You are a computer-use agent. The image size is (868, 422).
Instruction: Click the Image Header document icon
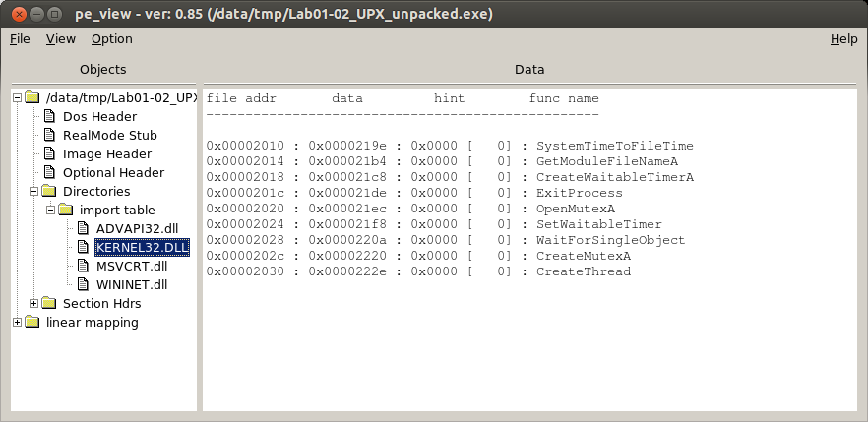pos(49,154)
